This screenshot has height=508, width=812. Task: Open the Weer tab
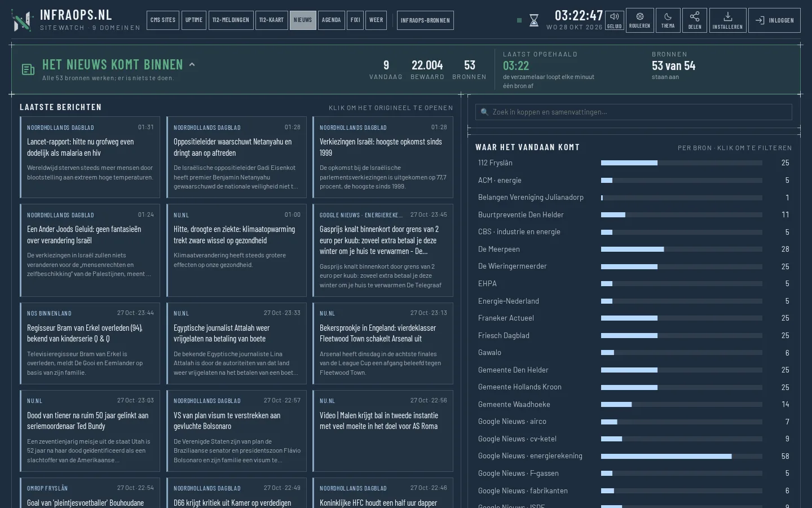tap(376, 20)
